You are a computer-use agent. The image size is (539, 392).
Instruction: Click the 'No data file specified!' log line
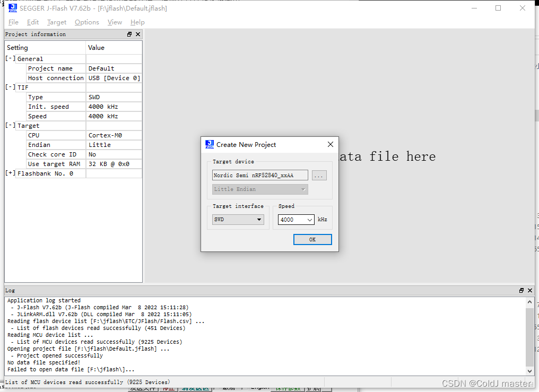(44, 362)
